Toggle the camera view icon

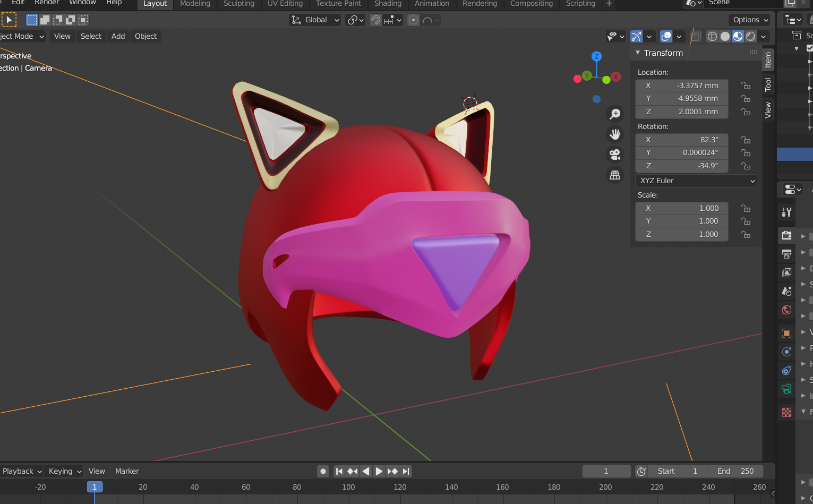615,155
